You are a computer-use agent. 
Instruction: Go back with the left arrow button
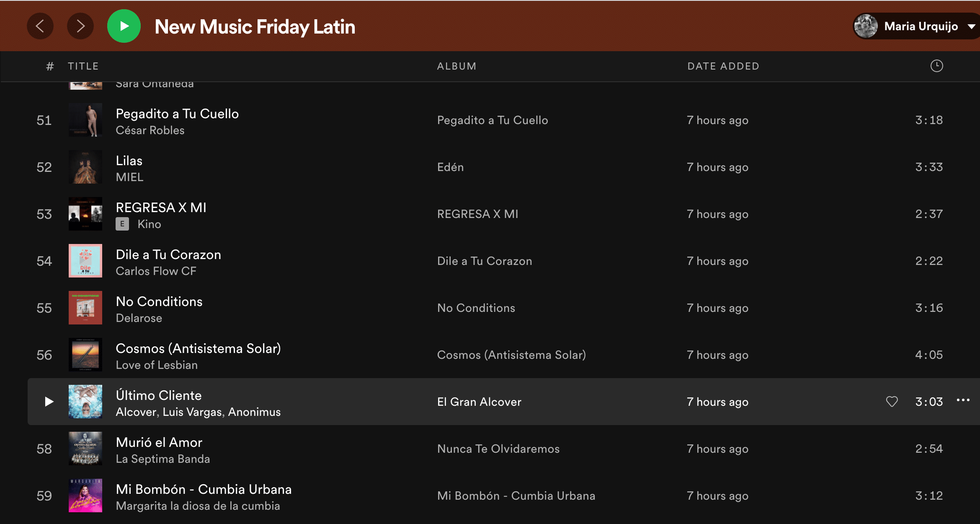click(40, 26)
